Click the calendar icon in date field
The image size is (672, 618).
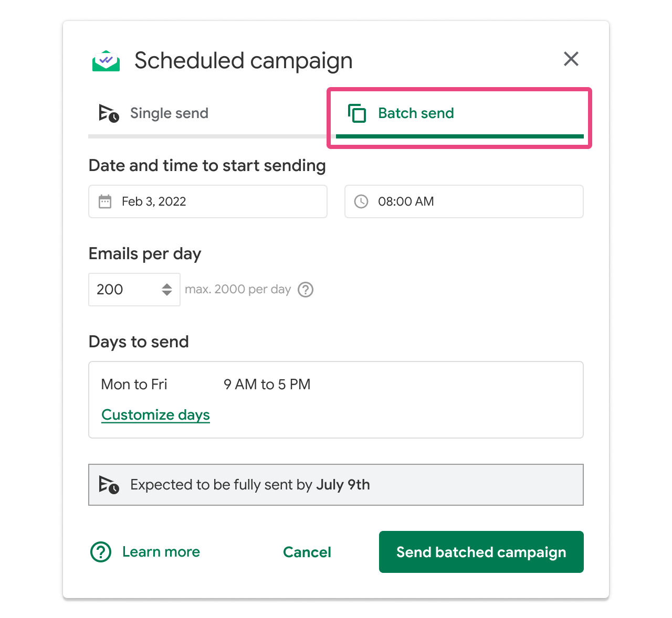tap(105, 201)
